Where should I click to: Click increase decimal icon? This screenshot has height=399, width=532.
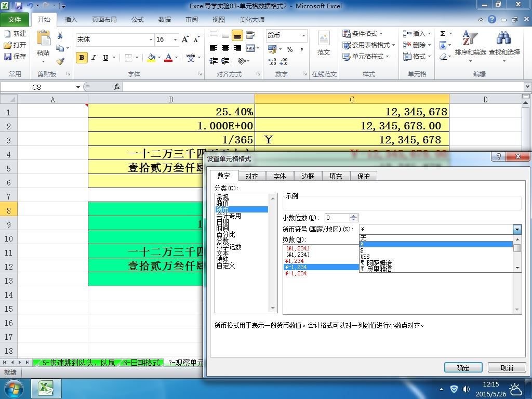click(272, 61)
